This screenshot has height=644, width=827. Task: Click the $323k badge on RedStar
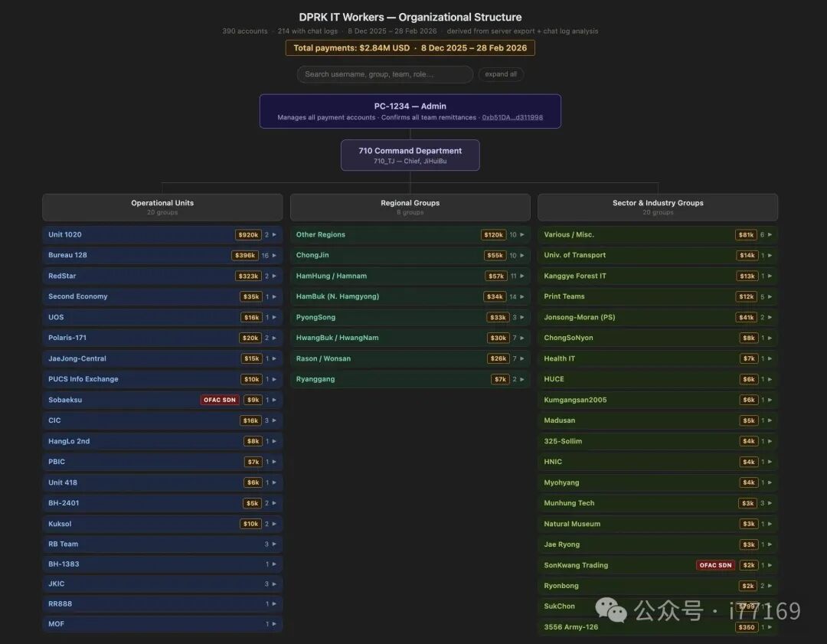pyautogui.click(x=248, y=276)
